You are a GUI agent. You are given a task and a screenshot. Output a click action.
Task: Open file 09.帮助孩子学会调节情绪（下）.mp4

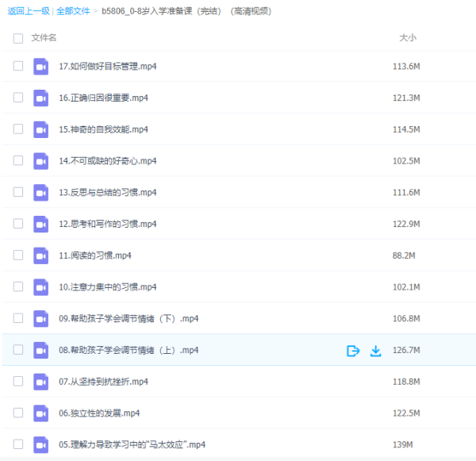128,319
